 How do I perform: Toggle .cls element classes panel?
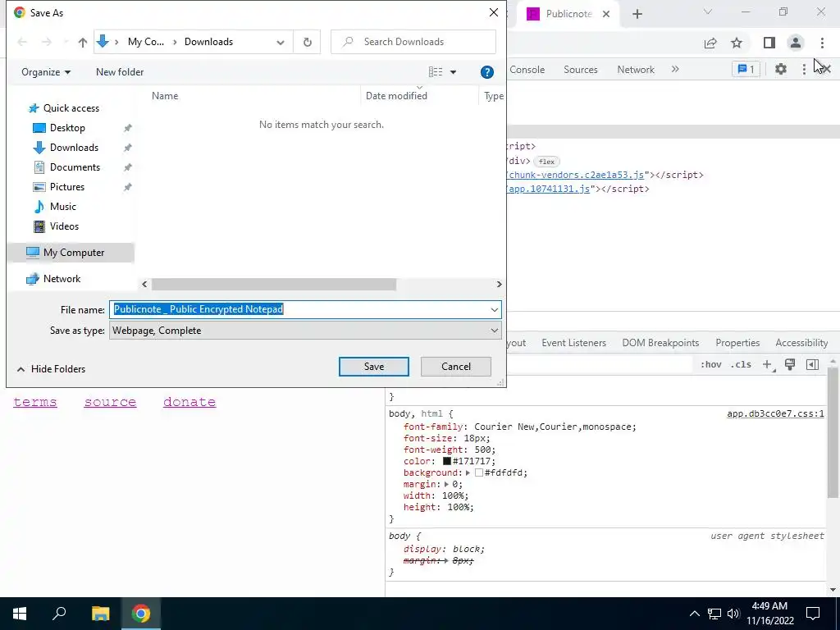pyautogui.click(x=741, y=365)
